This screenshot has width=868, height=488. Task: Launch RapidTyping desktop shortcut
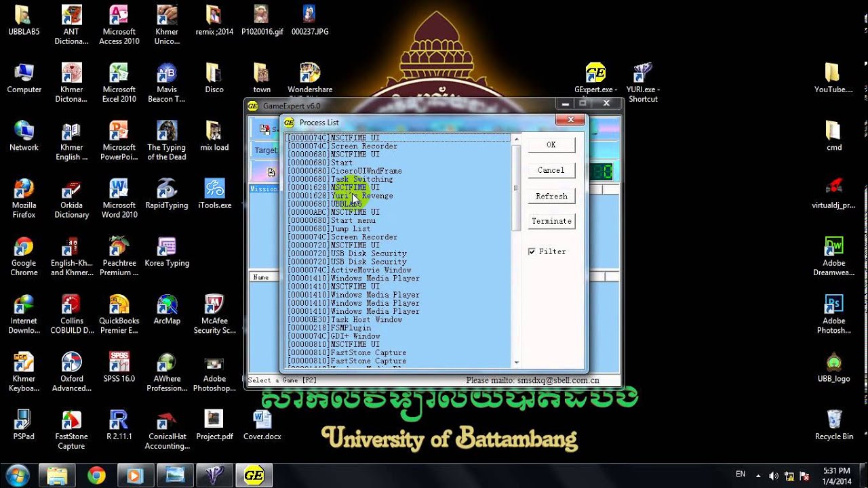point(167,193)
